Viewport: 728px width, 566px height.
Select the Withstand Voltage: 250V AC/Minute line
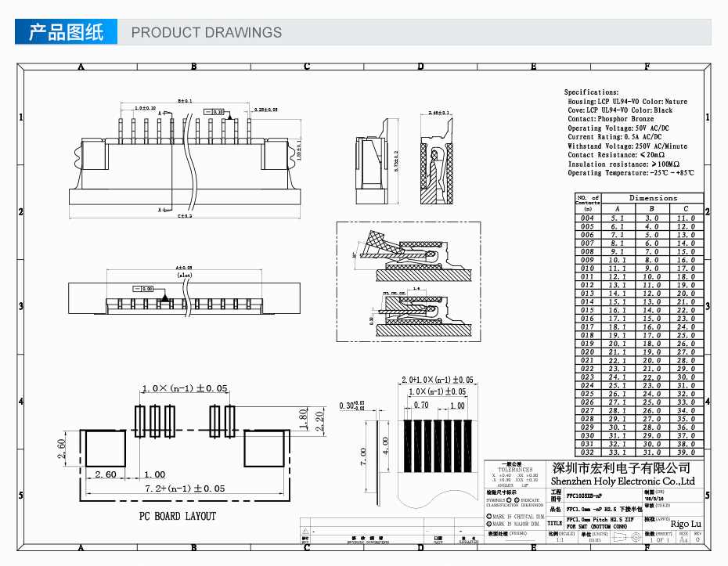point(627,146)
